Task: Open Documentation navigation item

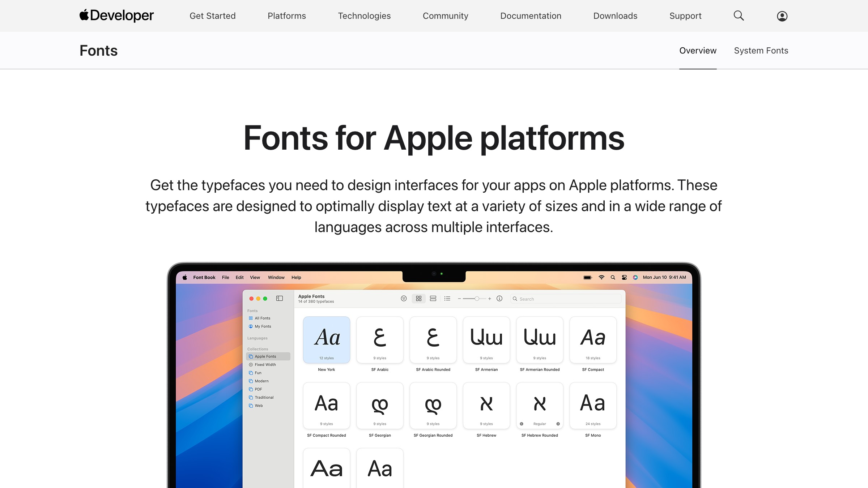Action: (531, 16)
